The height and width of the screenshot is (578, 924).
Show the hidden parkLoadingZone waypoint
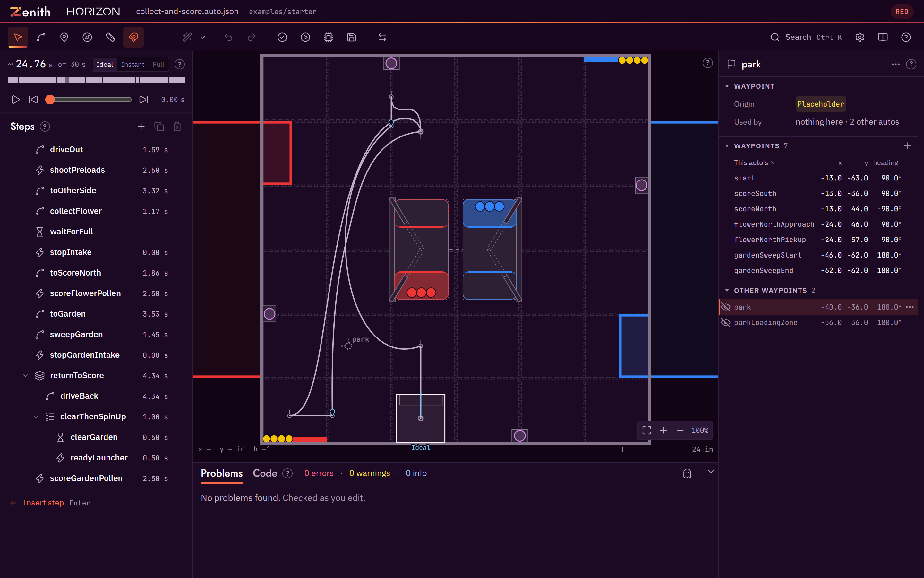click(x=725, y=322)
